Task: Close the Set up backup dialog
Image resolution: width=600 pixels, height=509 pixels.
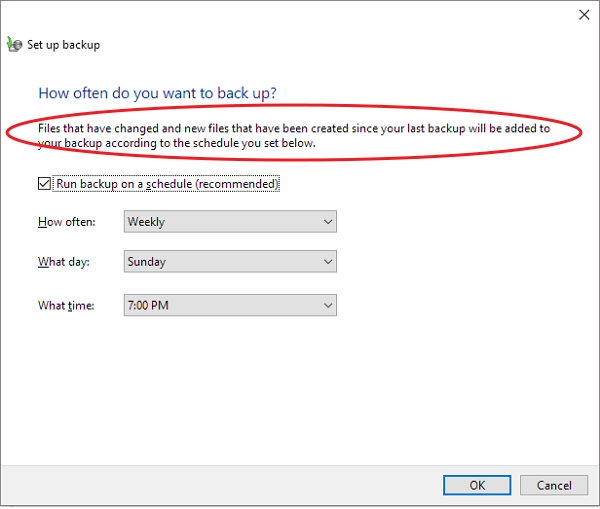Action: click(x=584, y=14)
